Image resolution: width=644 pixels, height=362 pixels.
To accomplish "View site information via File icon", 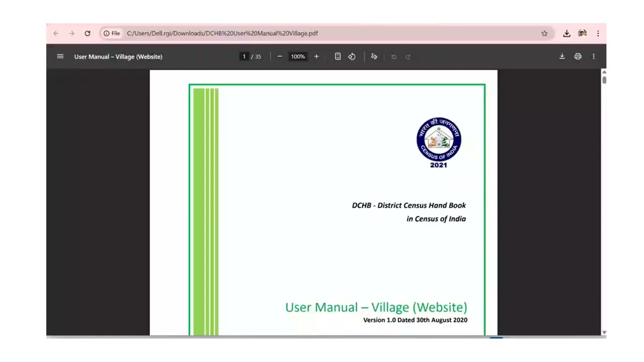I will (x=112, y=33).
